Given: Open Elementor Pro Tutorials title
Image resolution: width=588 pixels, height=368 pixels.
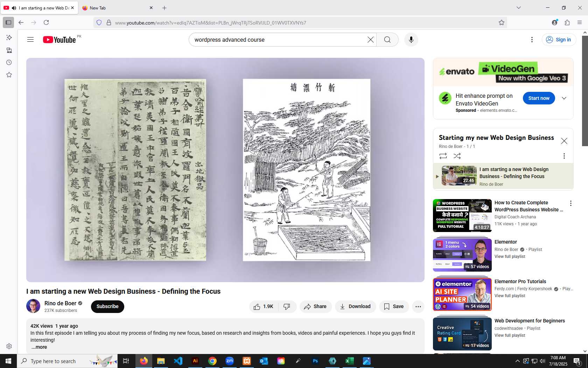Looking at the screenshot, I should click(520, 281).
